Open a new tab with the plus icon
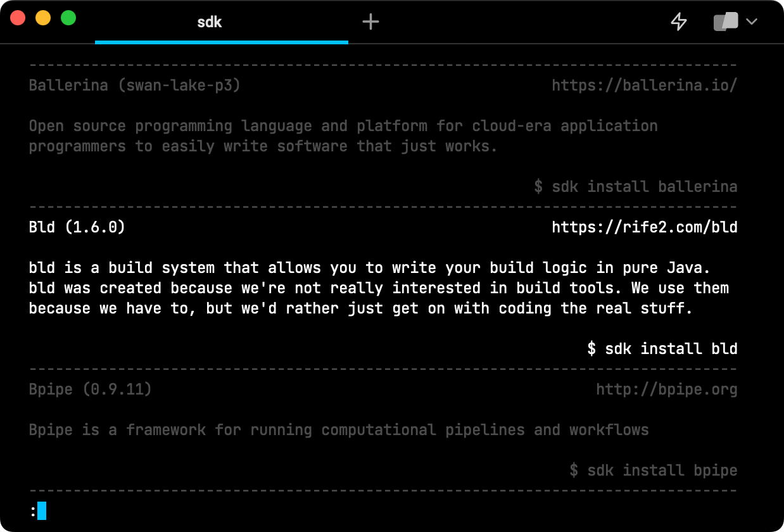Image resolution: width=784 pixels, height=532 pixels. [x=370, y=22]
